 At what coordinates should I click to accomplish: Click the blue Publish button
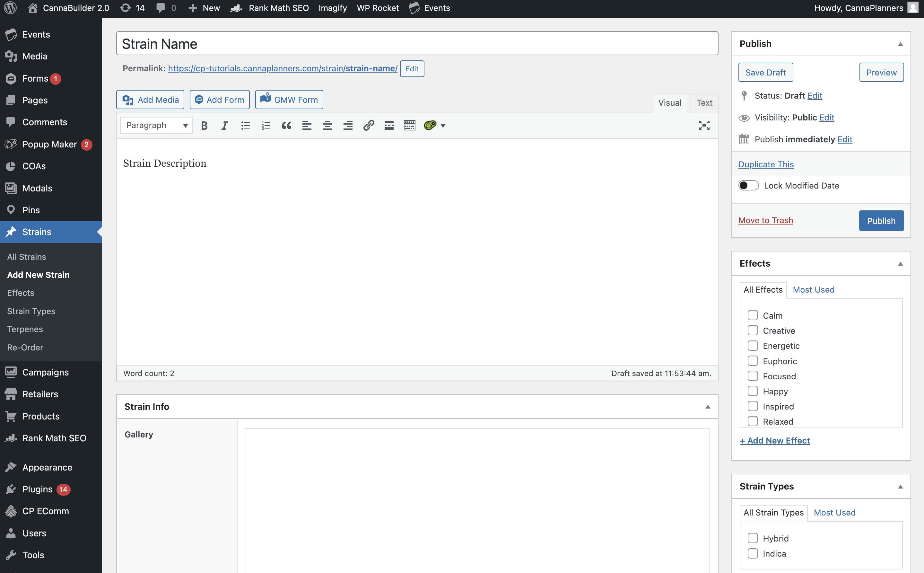881,221
